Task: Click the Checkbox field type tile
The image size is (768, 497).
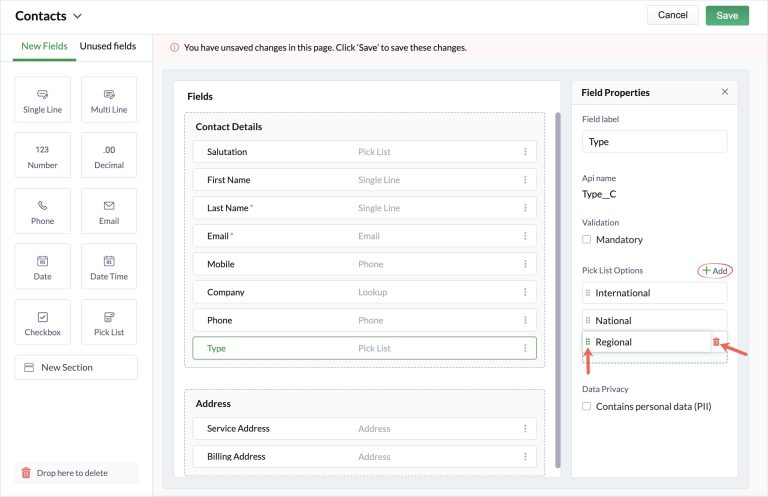Action: pyautogui.click(x=43, y=322)
